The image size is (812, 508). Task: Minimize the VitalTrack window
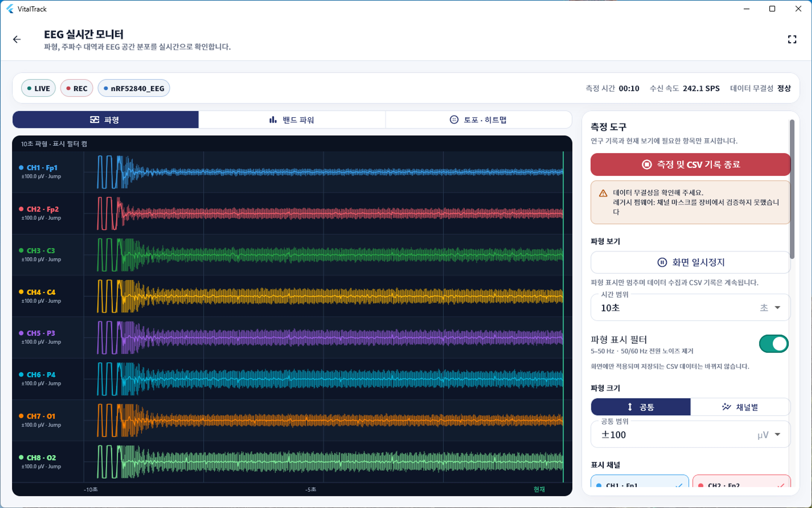(747, 9)
